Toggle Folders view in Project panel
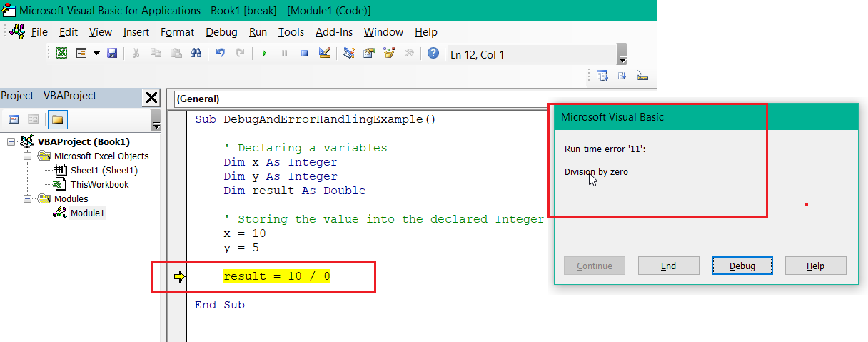Viewport: 868px width, 342px height. 57,119
